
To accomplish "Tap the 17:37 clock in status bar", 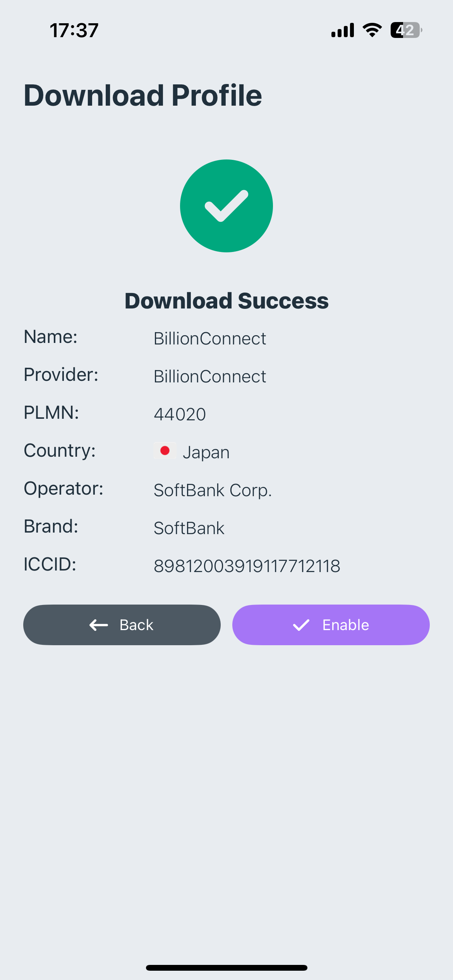I will pos(74,30).
